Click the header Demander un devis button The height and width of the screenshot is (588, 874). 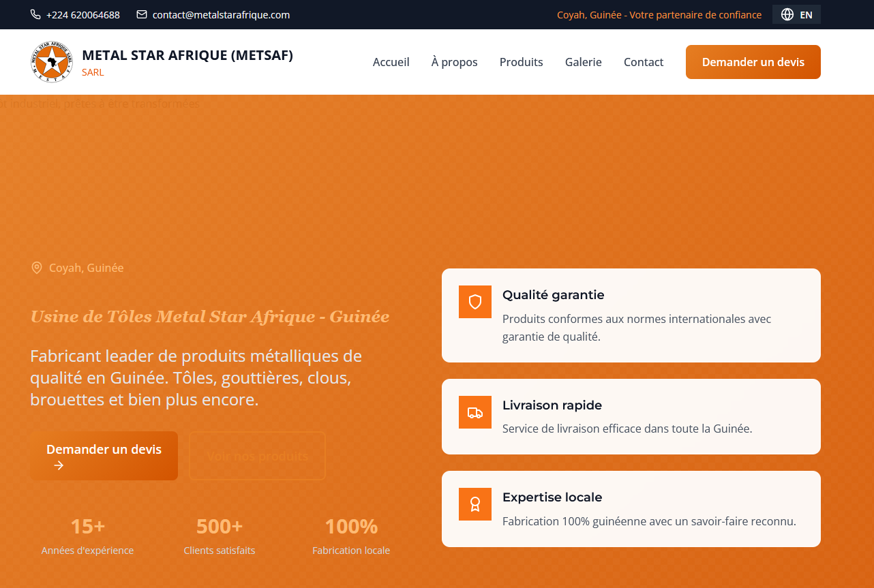tap(753, 62)
